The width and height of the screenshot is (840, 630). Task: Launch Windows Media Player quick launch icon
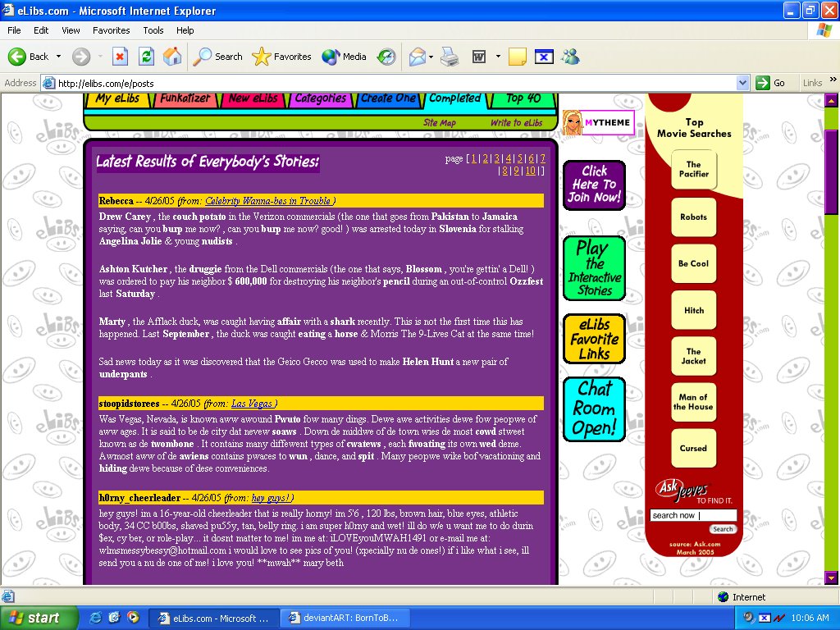(133, 618)
